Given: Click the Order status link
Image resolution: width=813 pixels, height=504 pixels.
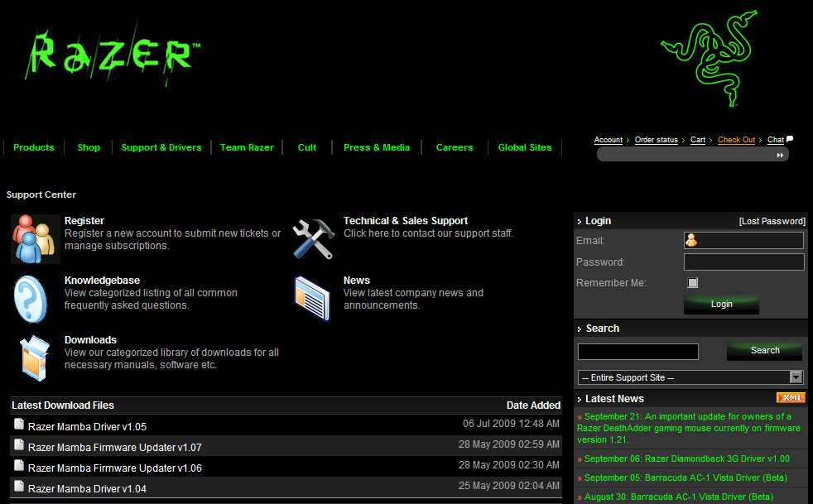Looking at the screenshot, I should (657, 140).
